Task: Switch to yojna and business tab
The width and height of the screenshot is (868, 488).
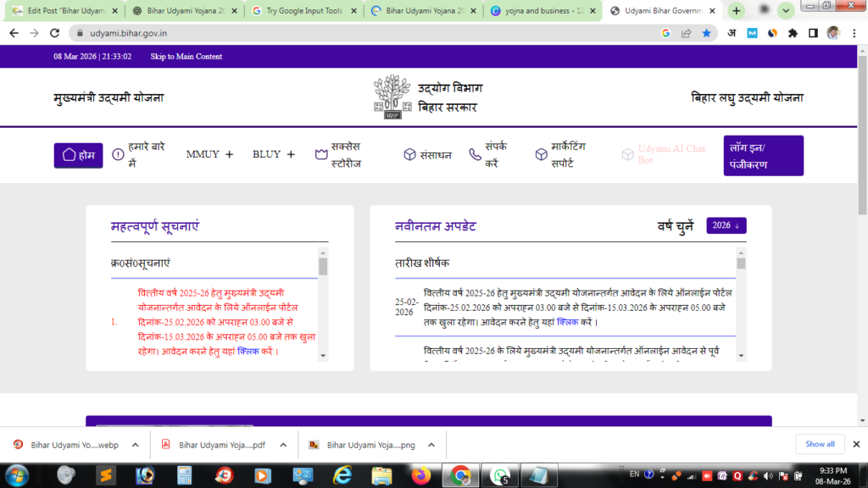Action: pyautogui.click(x=542, y=11)
